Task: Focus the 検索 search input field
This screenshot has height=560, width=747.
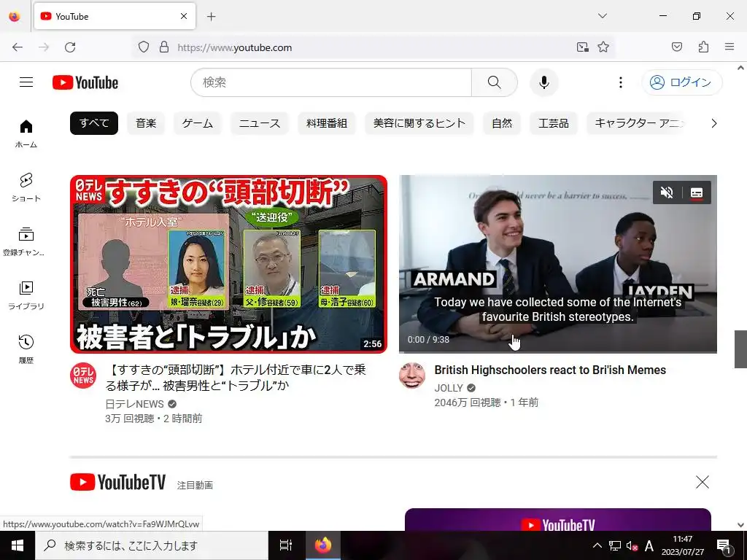Action: (331, 82)
